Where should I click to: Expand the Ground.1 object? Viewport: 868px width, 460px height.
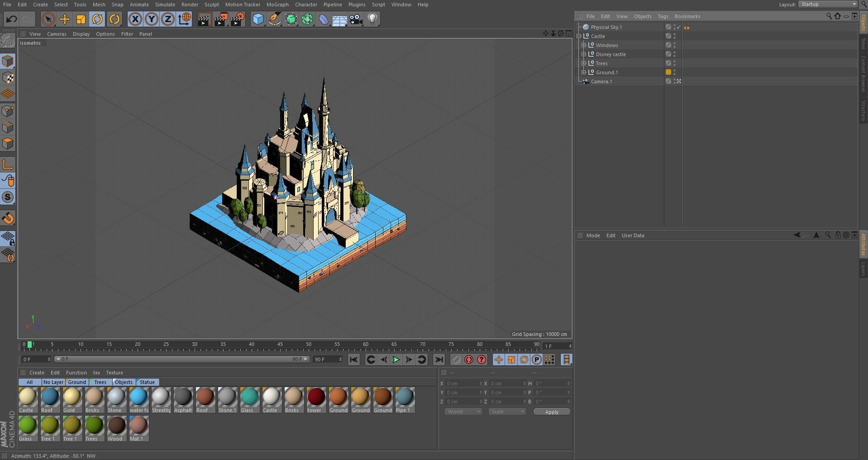[584, 72]
